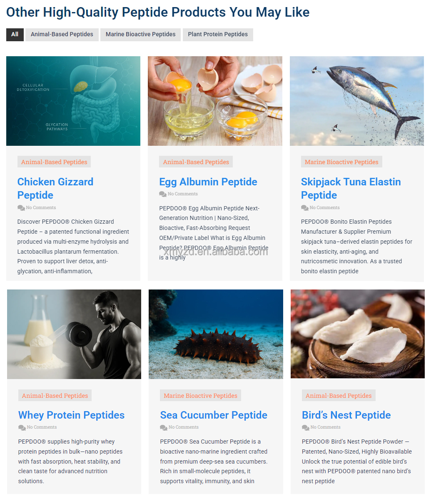Click comments icon under Chicken Gizzard Peptide
The height and width of the screenshot is (504, 431).
click(21, 208)
